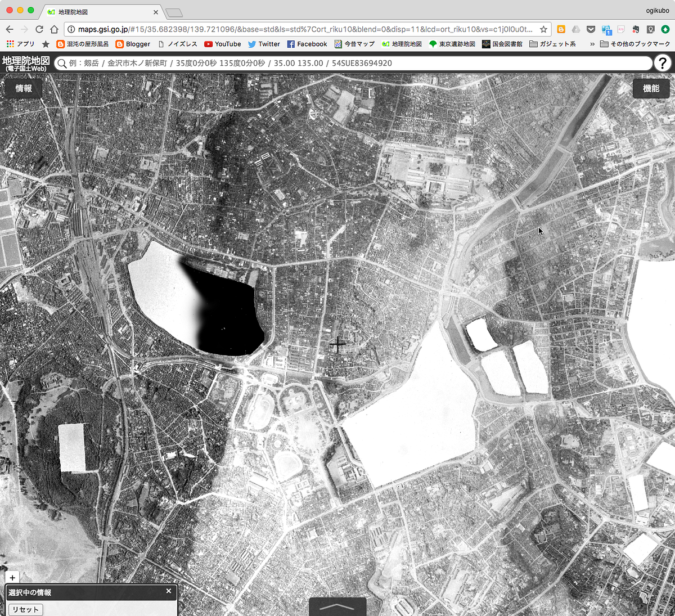
Task: Close the 選択中の情報 panel
Action: tap(168, 591)
